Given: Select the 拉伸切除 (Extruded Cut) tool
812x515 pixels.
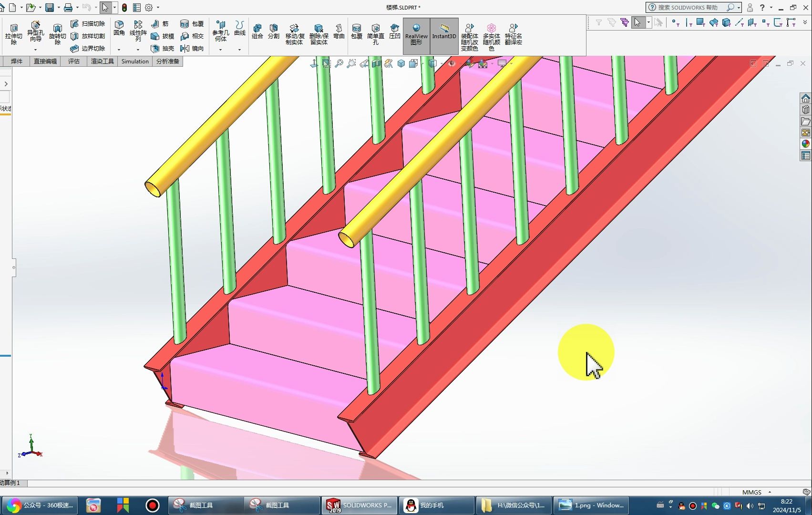Looking at the screenshot, I should [14, 34].
